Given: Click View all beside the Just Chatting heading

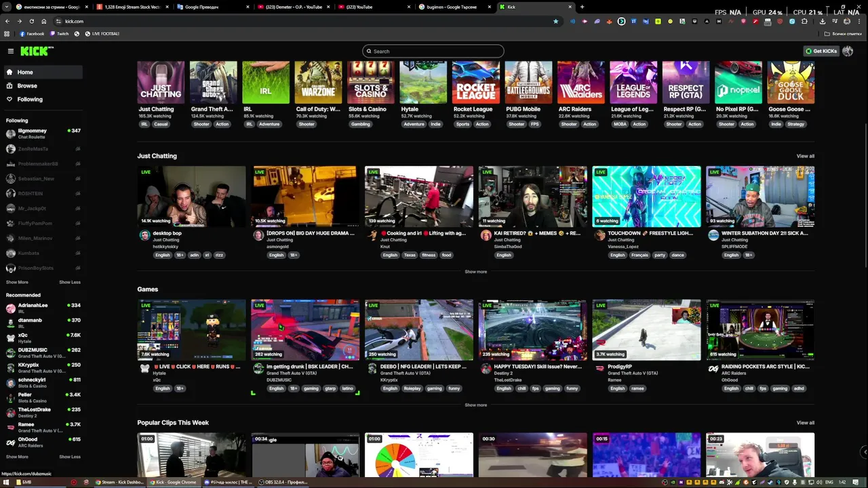Looking at the screenshot, I should click(x=806, y=156).
